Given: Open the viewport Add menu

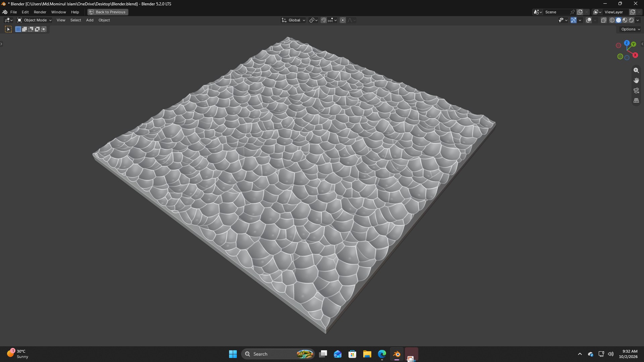Looking at the screenshot, I should pos(90,20).
